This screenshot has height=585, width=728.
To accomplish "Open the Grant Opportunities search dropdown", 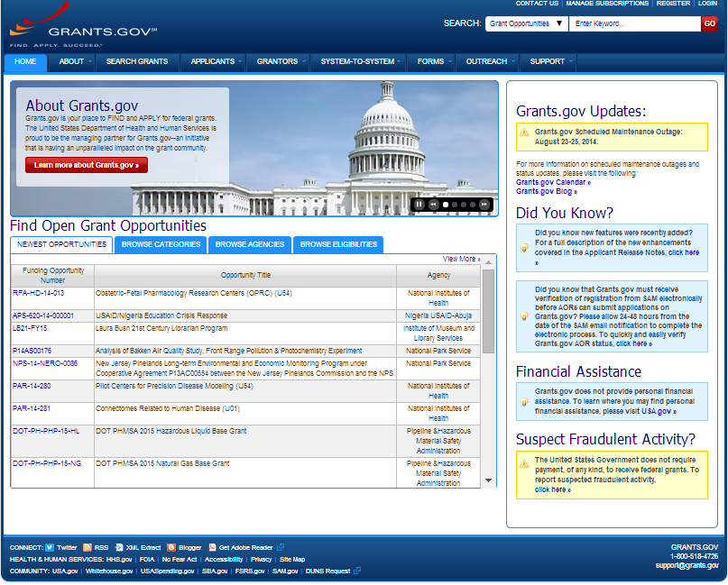I will (x=526, y=23).
